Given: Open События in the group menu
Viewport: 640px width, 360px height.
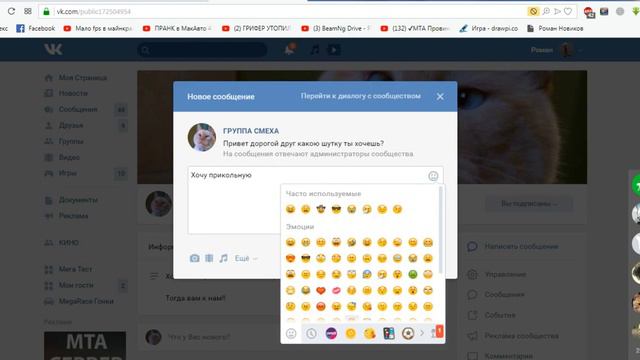Looking at the screenshot, I should (500, 315).
